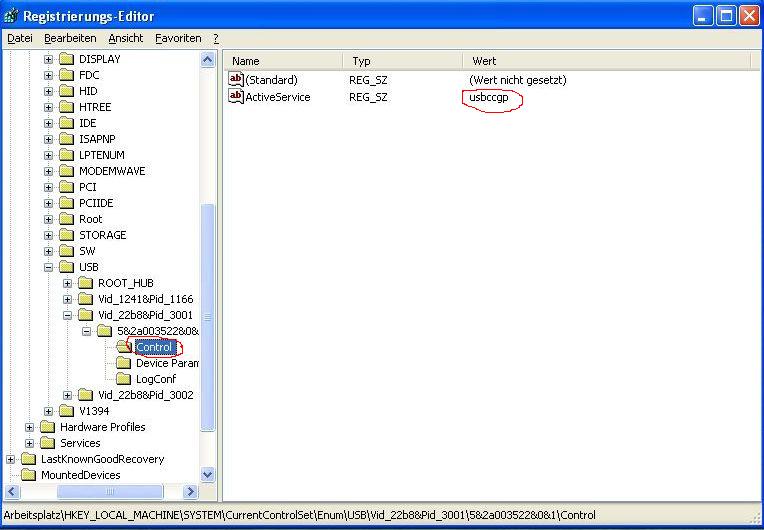Select the ROOT_HUB folder icon
The height and width of the screenshot is (530, 764).
point(85,283)
